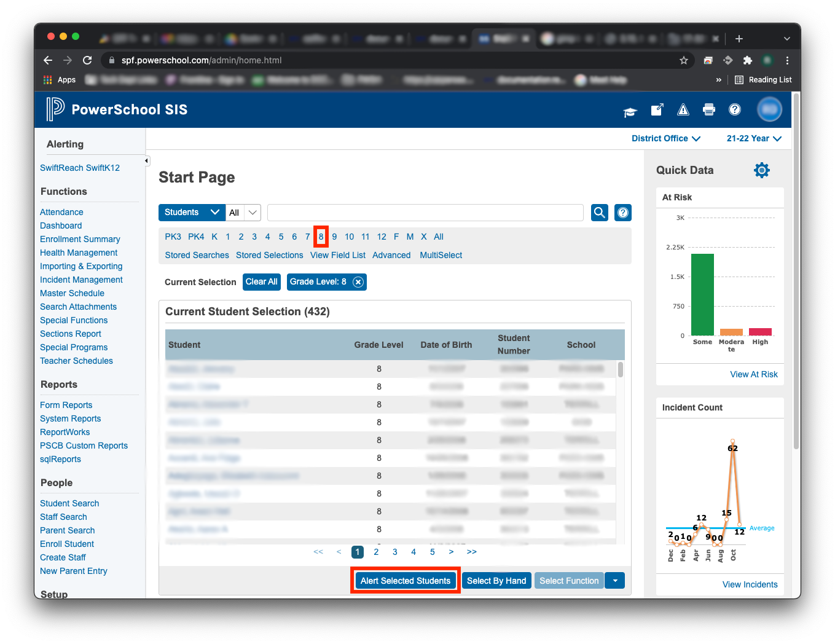This screenshot has width=835, height=644.
Task: Open Master Schedule link
Action: click(x=72, y=293)
